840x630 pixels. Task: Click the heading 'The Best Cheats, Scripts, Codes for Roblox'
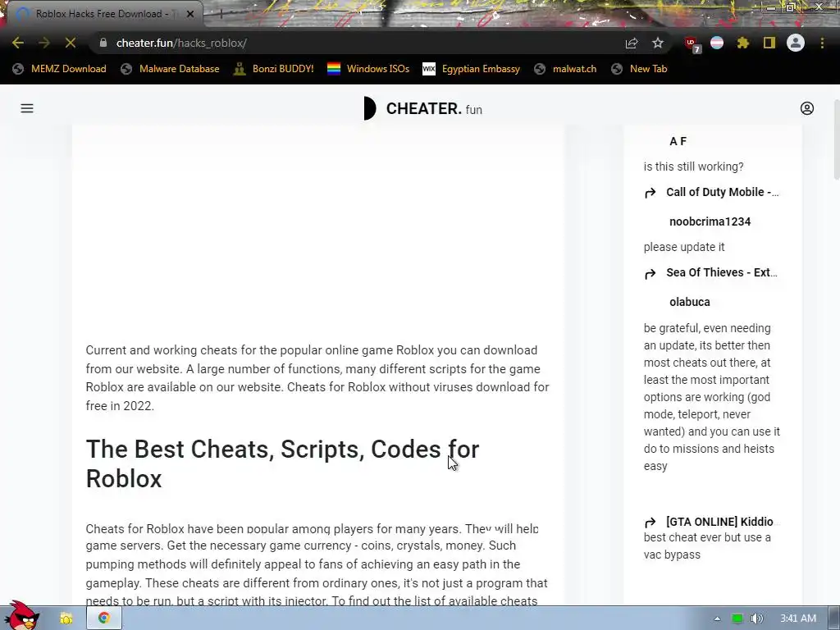[x=282, y=464]
